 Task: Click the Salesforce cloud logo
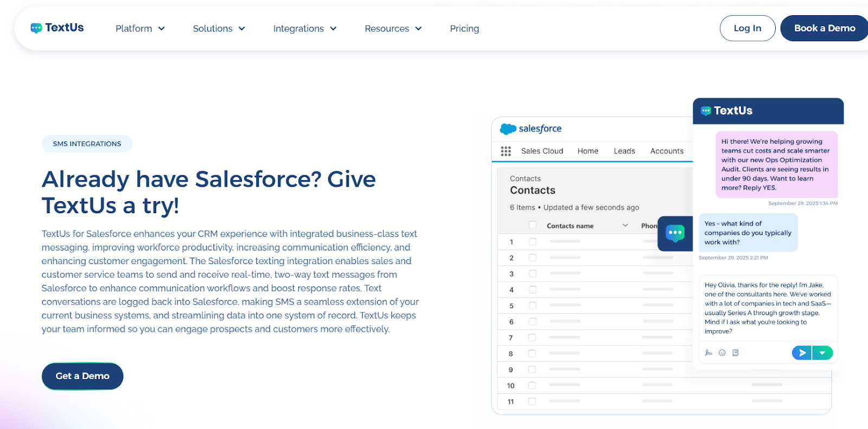tap(508, 129)
